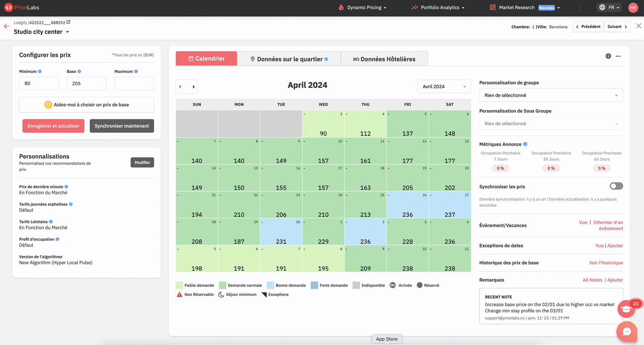Expand the Studio city center listing dropdown
The width and height of the screenshot is (644, 345).
[67, 32]
